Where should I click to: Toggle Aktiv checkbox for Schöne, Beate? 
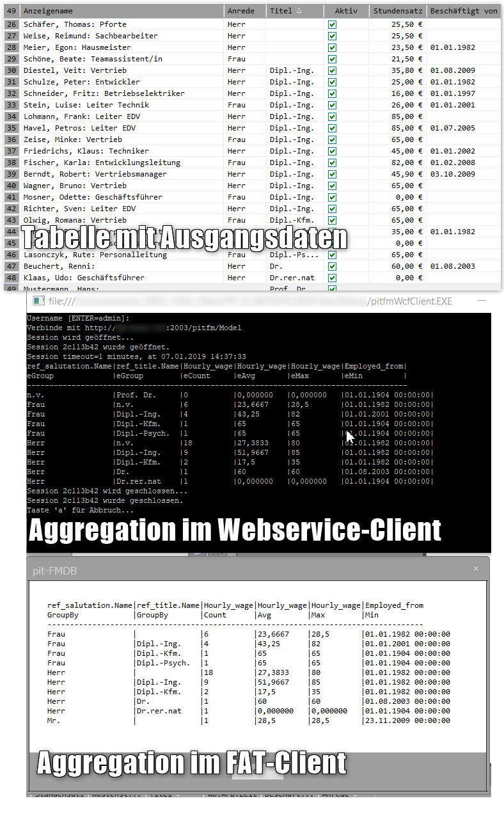click(x=332, y=59)
